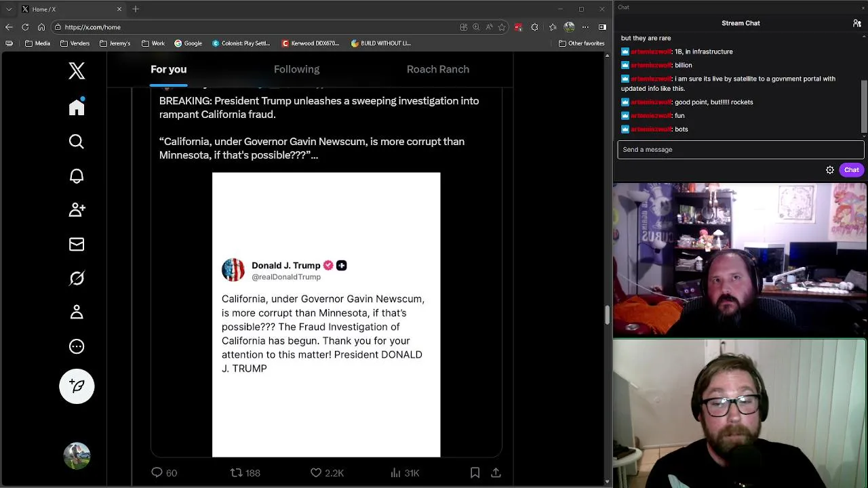868x488 pixels.
Task: Share the post via share icon
Action: 496,472
